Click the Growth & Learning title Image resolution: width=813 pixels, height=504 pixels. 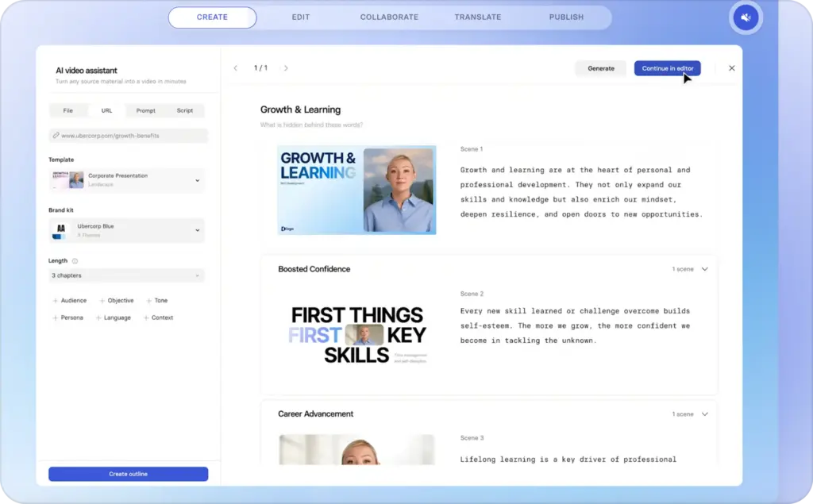[300, 110]
